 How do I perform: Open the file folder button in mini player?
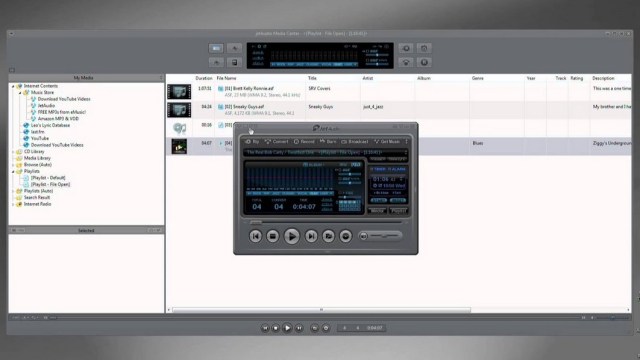[328, 236]
